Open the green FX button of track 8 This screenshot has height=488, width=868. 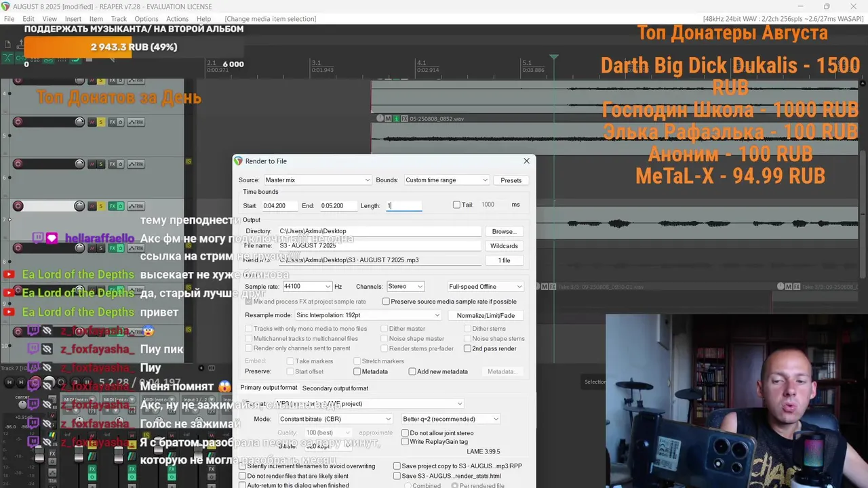tap(112, 248)
